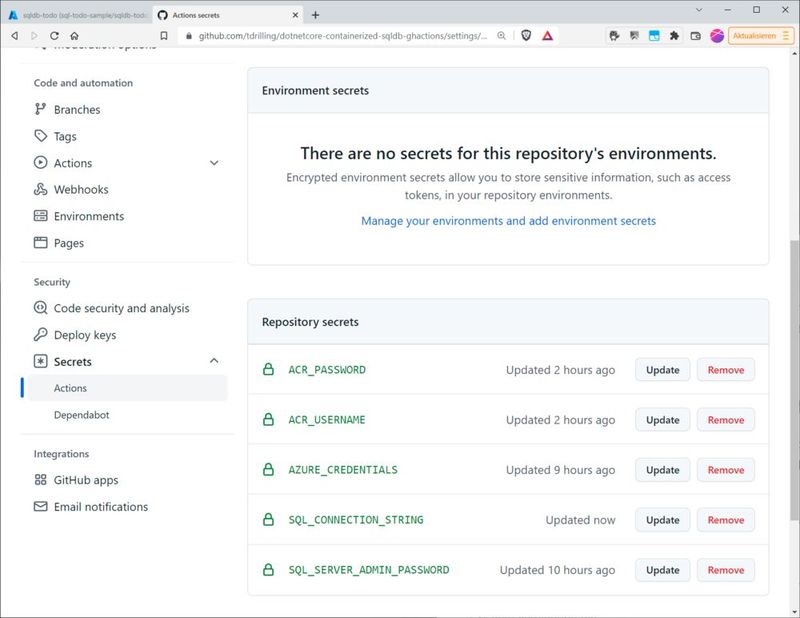Click the Tags label icon
This screenshot has height=618, width=800.
point(40,136)
